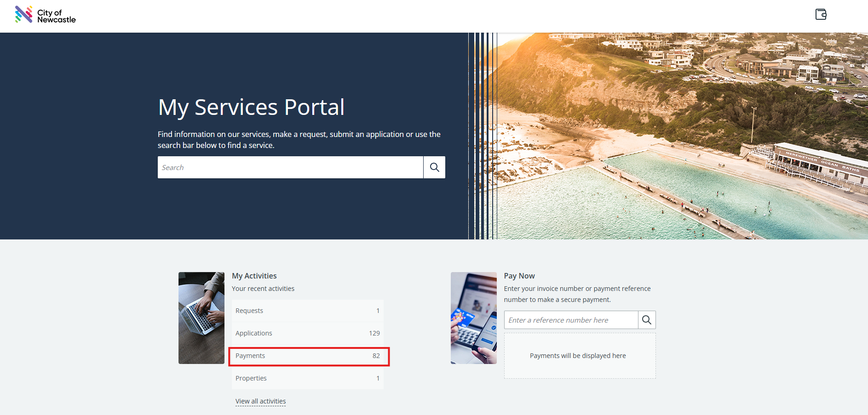Open the Properties activity row
Screen dimensions: 868x415
(307, 378)
